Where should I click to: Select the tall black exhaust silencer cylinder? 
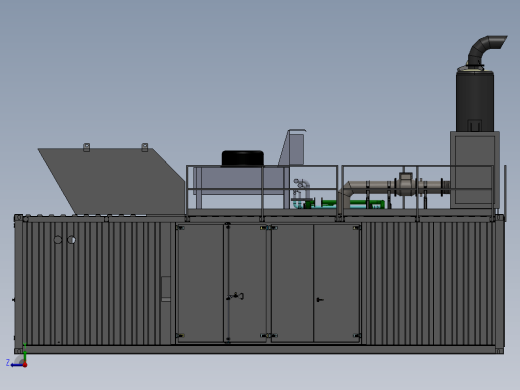(475, 101)
